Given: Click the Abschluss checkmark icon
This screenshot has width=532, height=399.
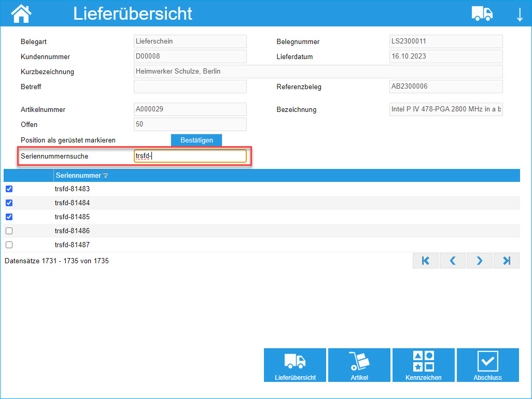Looking at the screenshot, I should (x=487, y=365).
